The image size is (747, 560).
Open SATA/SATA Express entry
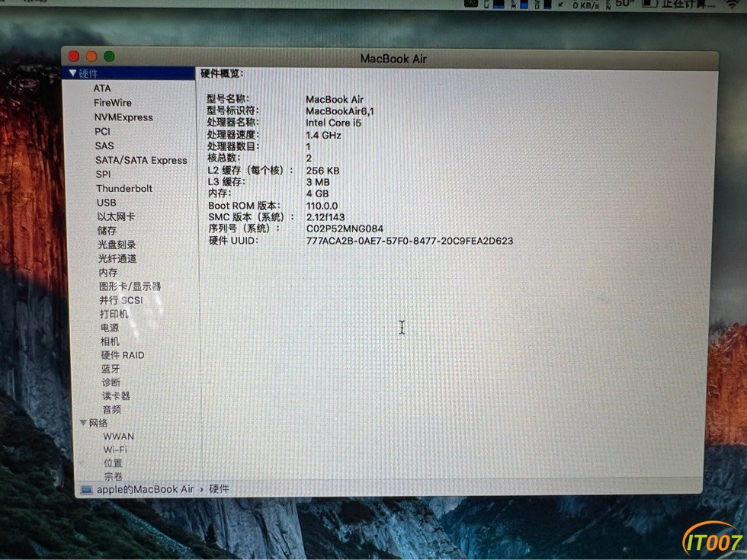pos(142,160)
